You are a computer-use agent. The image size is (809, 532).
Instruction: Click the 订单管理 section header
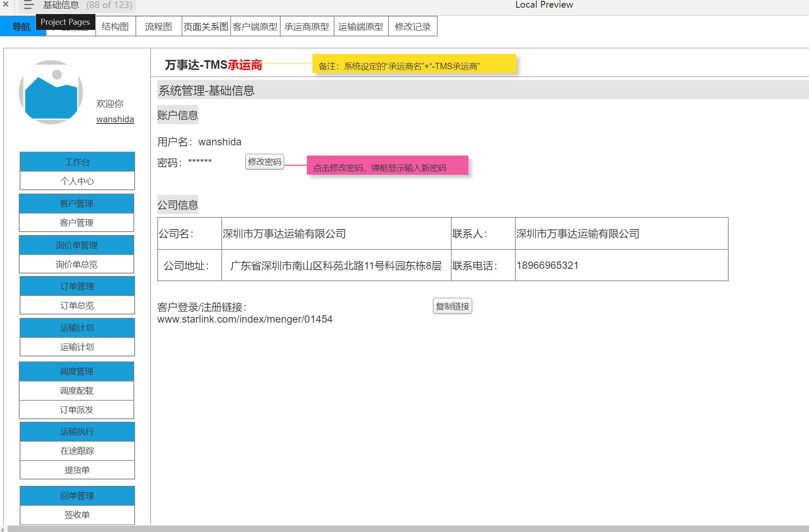[x=77, y=286]
